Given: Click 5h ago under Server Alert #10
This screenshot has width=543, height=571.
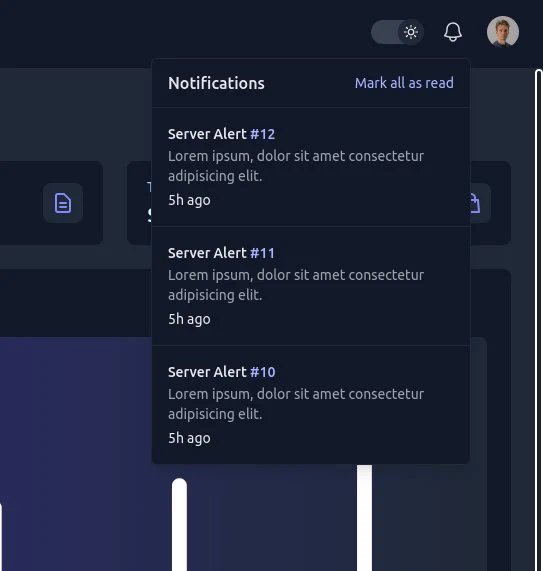Looking at the screenshot, I should tap(189, 438).
